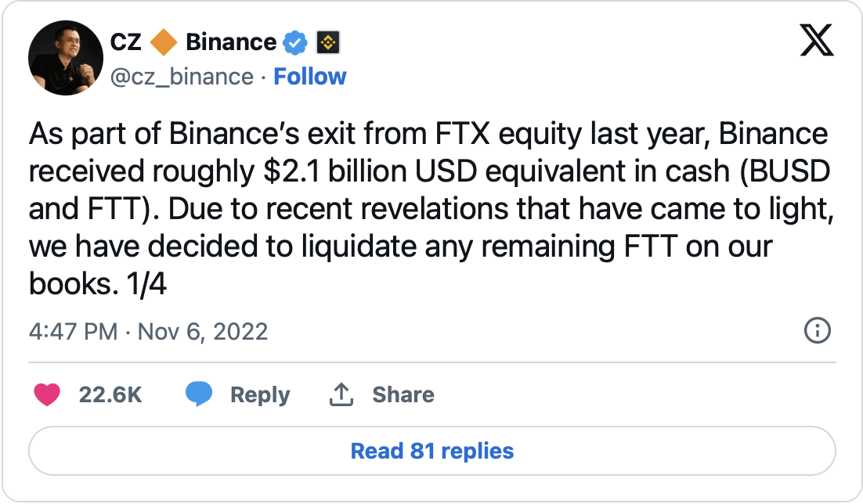
Task: Click the blue reply bubble icon
Action: (199, 394)
